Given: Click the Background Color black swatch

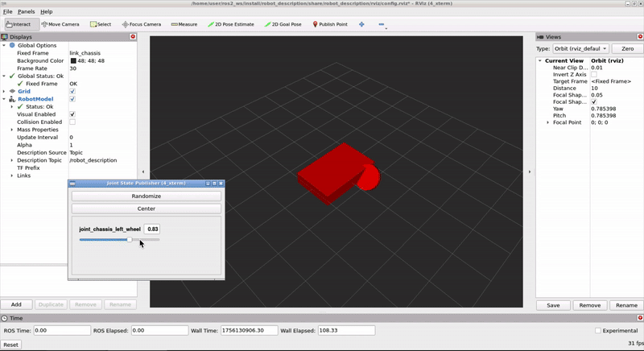Looking at the screenshot, I should (x=73, y=60).
